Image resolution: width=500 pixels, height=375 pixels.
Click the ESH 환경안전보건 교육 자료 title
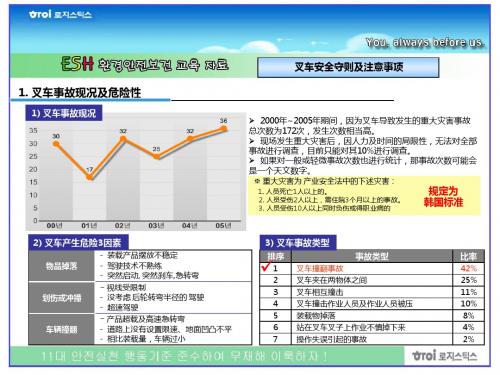(145, 64)
